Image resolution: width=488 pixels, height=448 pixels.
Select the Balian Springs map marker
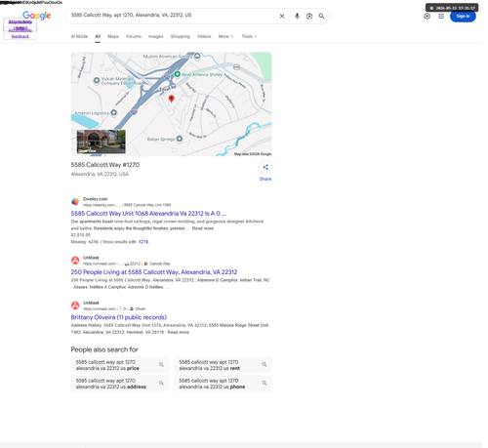pyautogui.click(x=180, y=139)
